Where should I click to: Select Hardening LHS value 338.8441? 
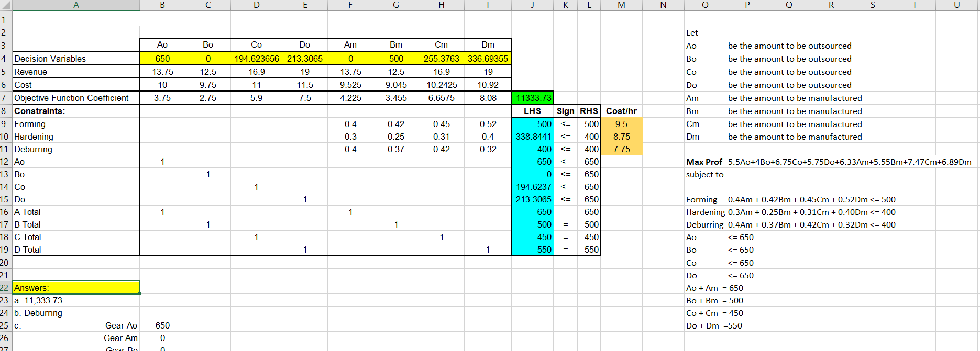(532, 137)
